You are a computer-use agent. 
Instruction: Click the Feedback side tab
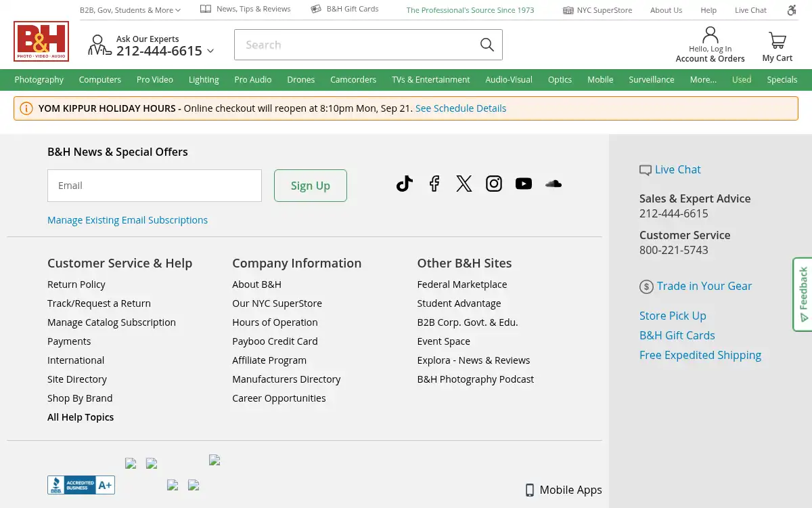point(803,294)
